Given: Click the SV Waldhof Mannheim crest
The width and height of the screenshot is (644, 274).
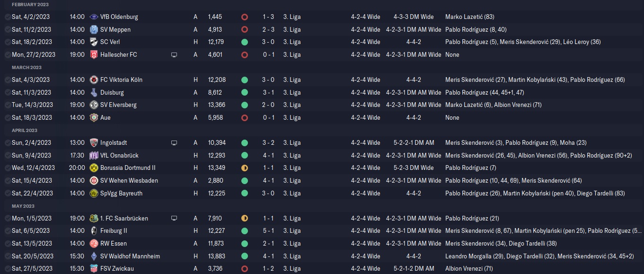Looking at the screenshot, I should tap(94, 256).
